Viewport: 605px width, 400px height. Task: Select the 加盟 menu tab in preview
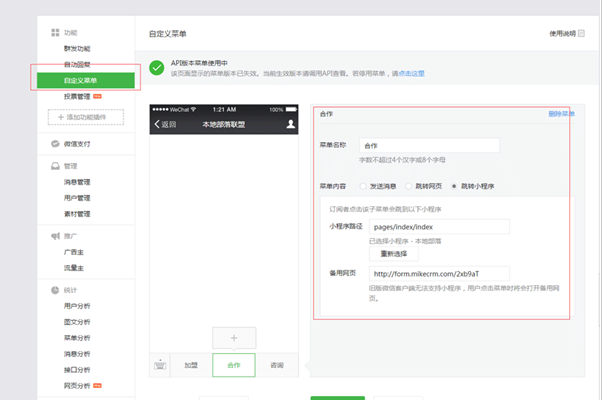coord(191,365)
